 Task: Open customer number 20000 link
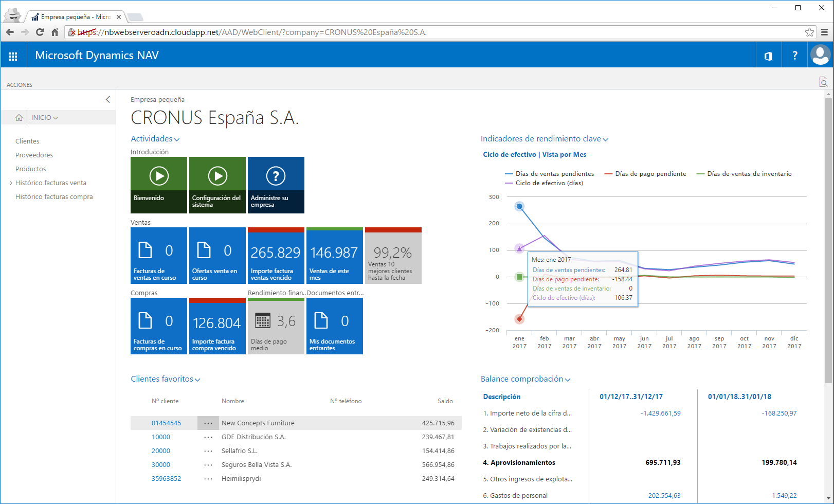[161, 451]
